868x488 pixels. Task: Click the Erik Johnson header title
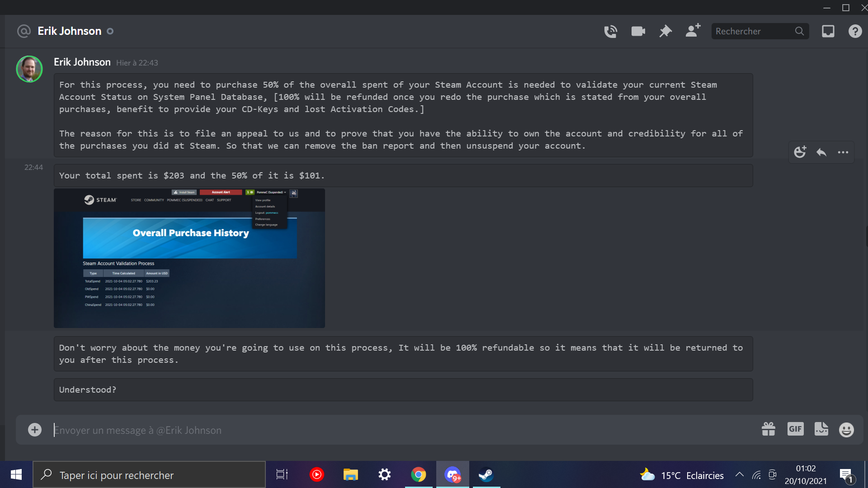tap(70, 31)
